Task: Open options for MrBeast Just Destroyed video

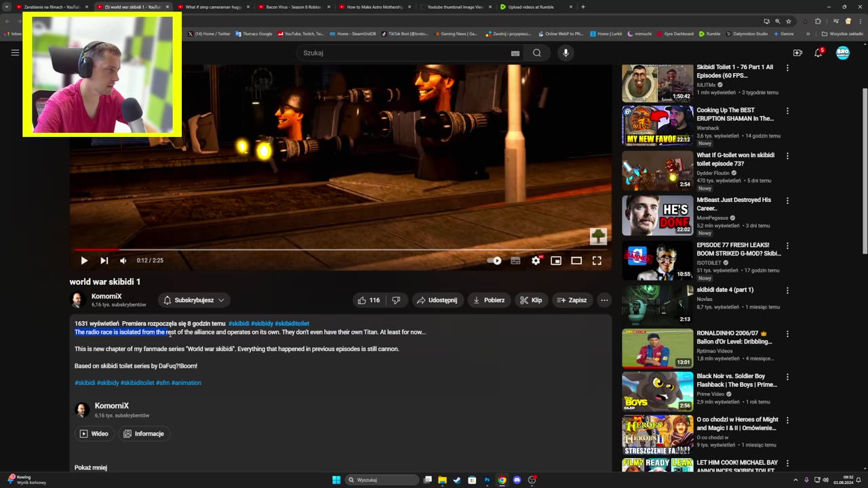Action: (787, 201)
